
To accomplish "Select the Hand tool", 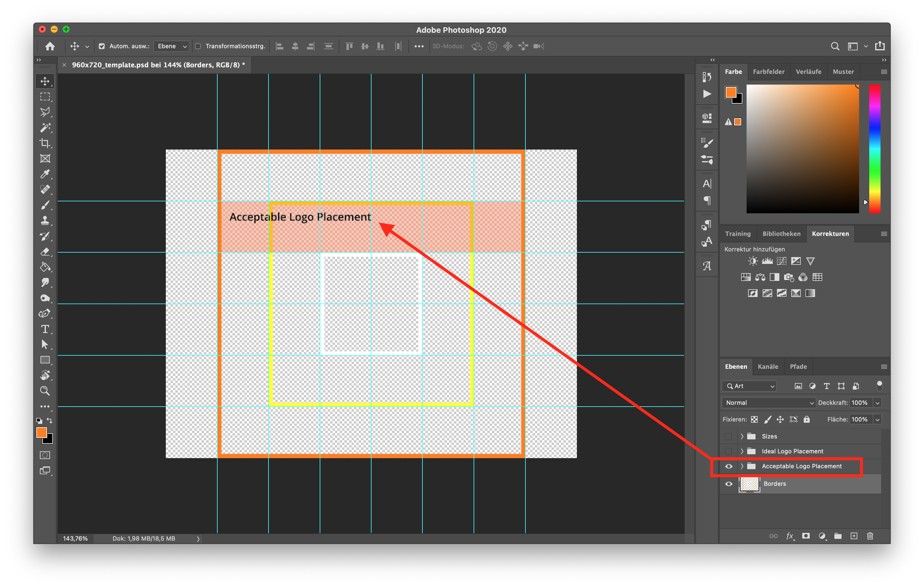I will click(45, 375).
